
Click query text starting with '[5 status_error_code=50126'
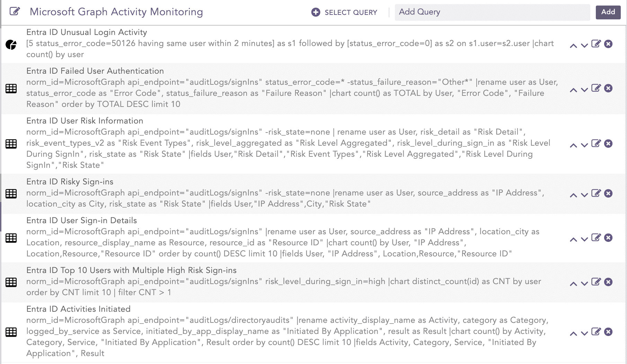point(290,49)
